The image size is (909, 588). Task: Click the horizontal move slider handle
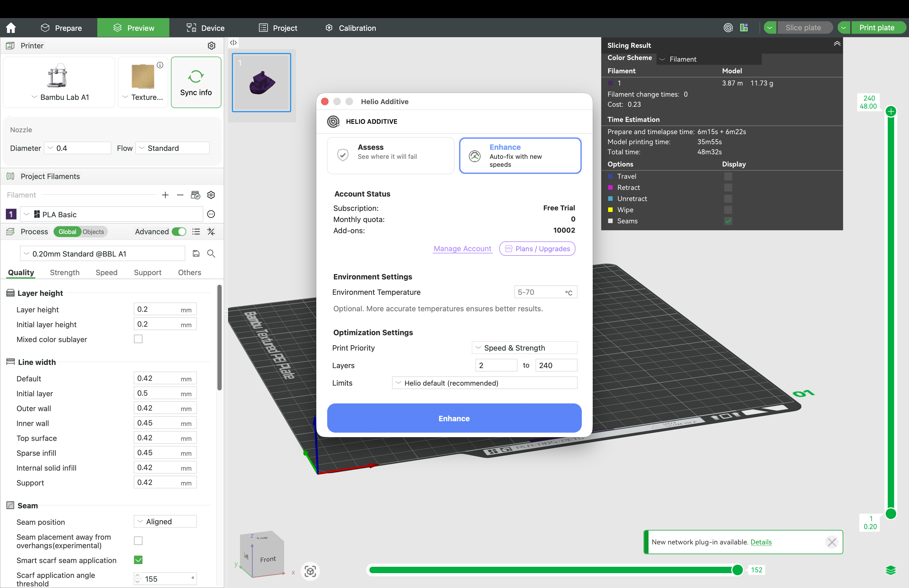pyautogui.click(x=738, y=570)
